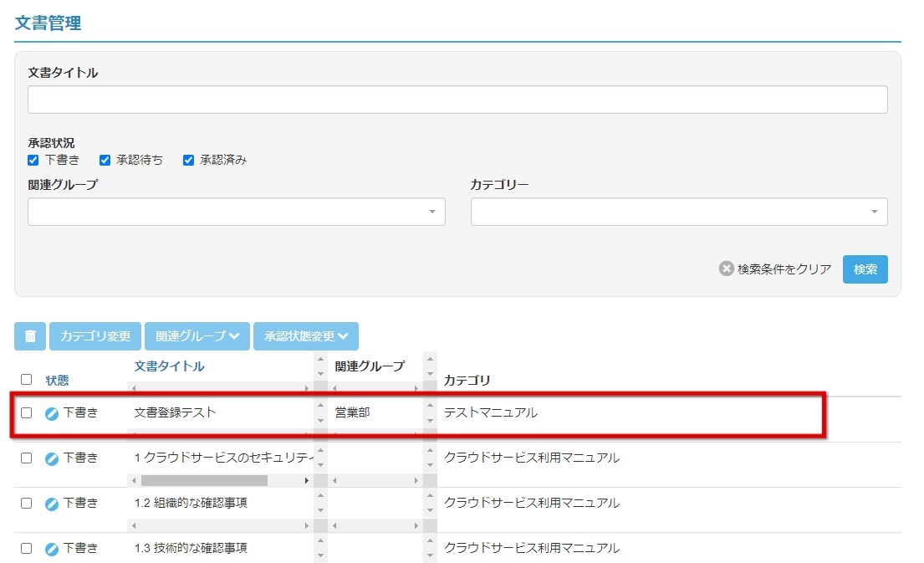Click the 関連グループ column header
This screenshot has height=563, width=924.
[370, 366]
